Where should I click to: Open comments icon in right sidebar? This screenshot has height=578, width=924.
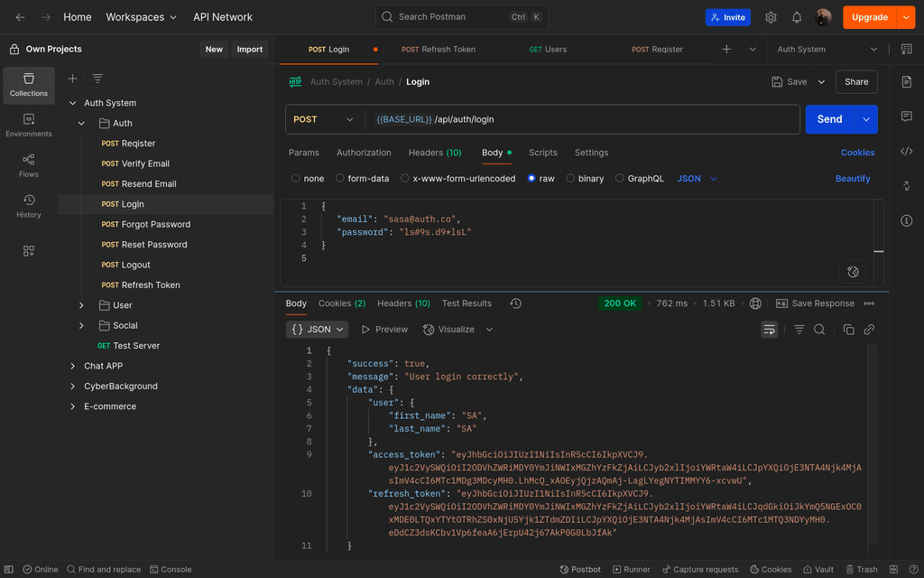click(x=907, y=117)
